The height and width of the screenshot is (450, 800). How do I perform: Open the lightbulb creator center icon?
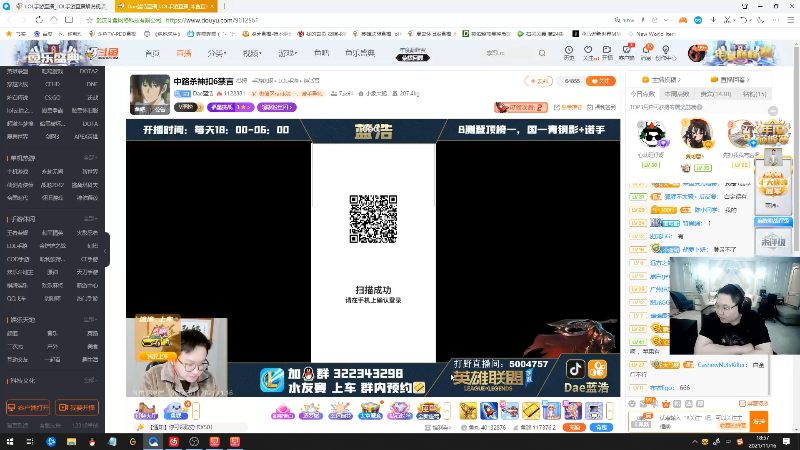(665, 50)
